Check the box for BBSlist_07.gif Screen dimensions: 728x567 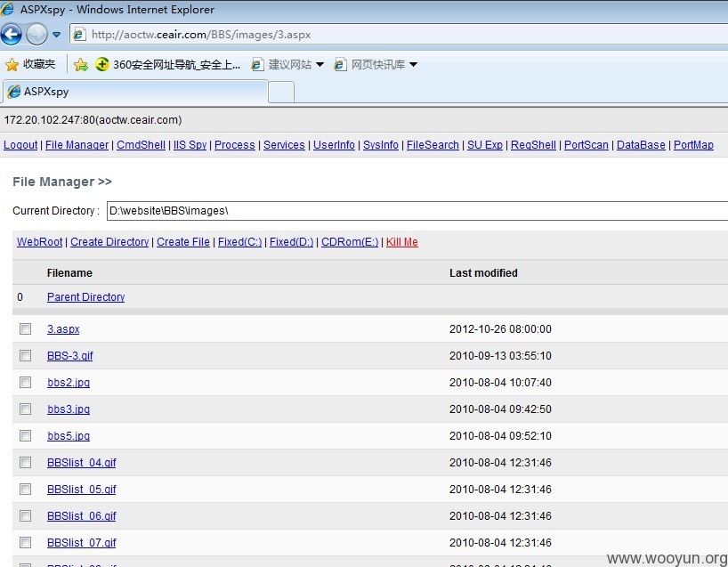[x=25, y=542]
